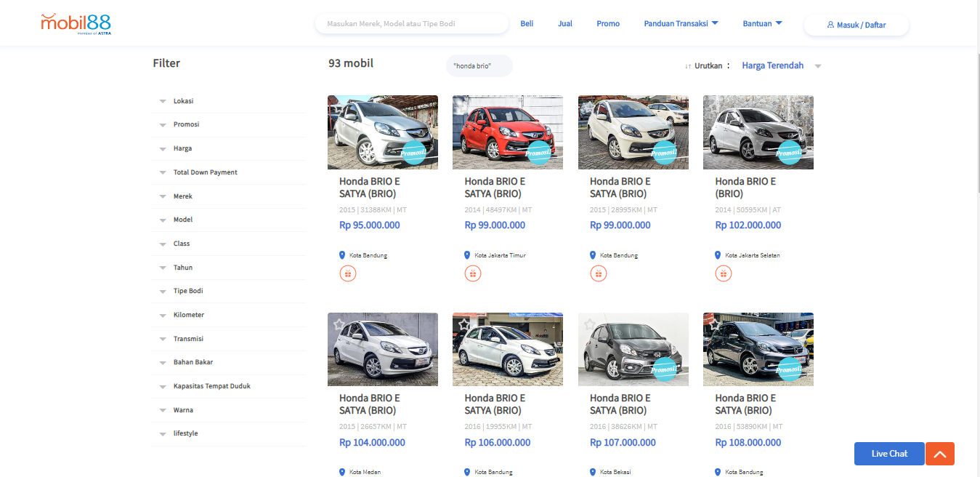980x477 pixels.
Task: Click scroll-to-top orange arrow button
Action: point(940,454)
